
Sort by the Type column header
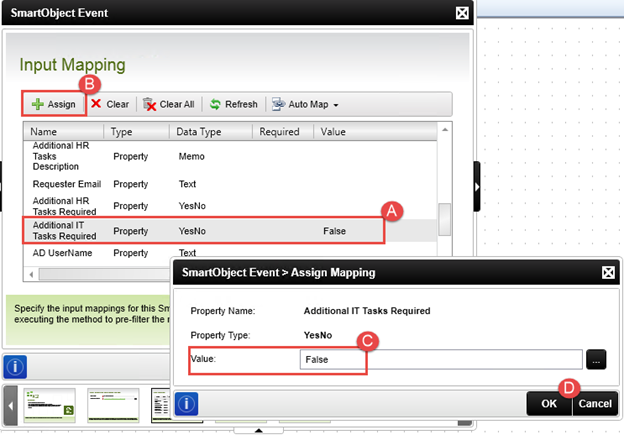click(136, 132)
